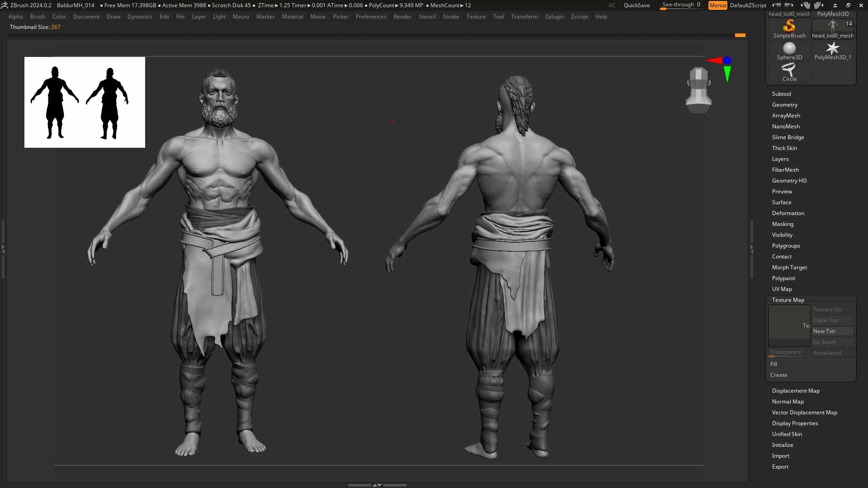This screenshot has height=488, width=868.
Task: Toggle the Transparent texture option
Action: [x=785, y=352]
